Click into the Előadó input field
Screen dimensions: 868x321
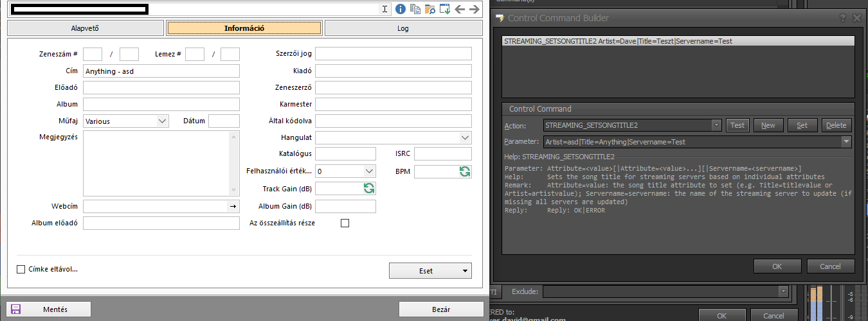(x=161, y=88)
